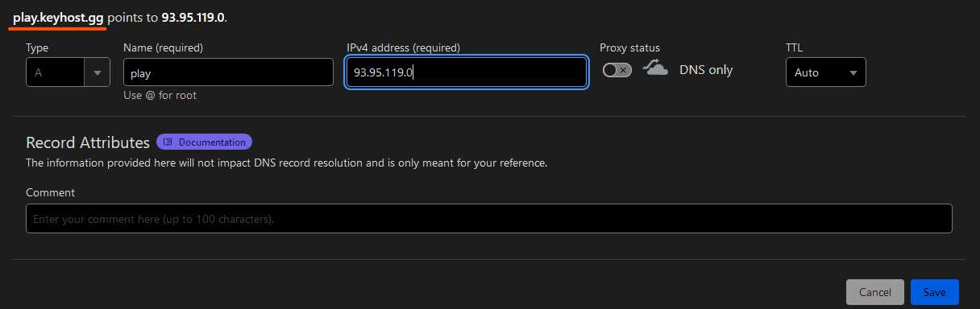
Task: Cancel editing the DNS record
Action: 875,292
